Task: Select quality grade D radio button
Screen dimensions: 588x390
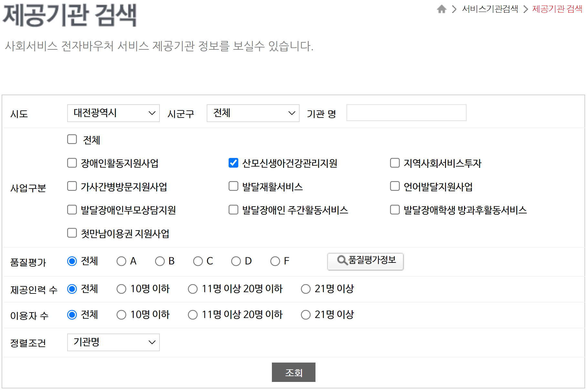Action: tap(236, 261)
